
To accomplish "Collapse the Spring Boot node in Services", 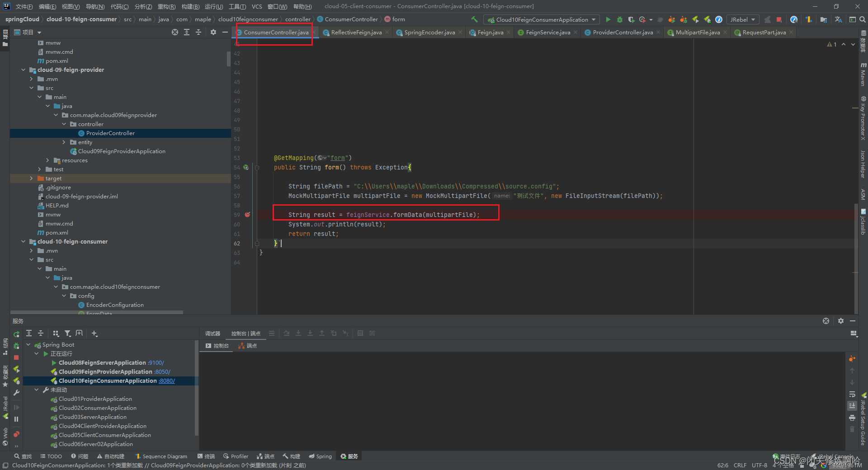I will pyautogui.click(x=28, y=344).
